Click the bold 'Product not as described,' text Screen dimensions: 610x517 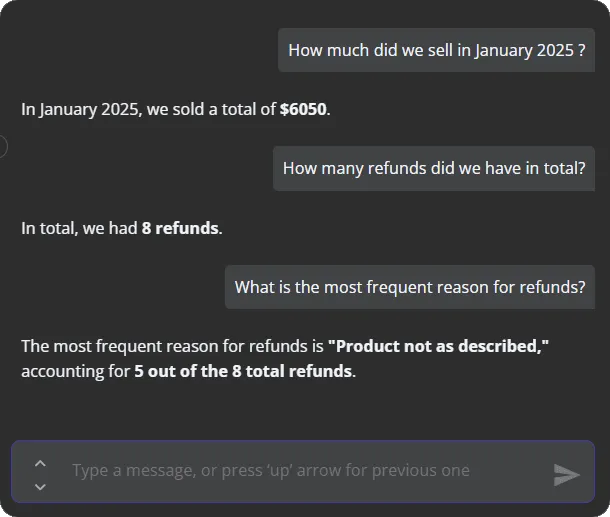coord(439,347)
